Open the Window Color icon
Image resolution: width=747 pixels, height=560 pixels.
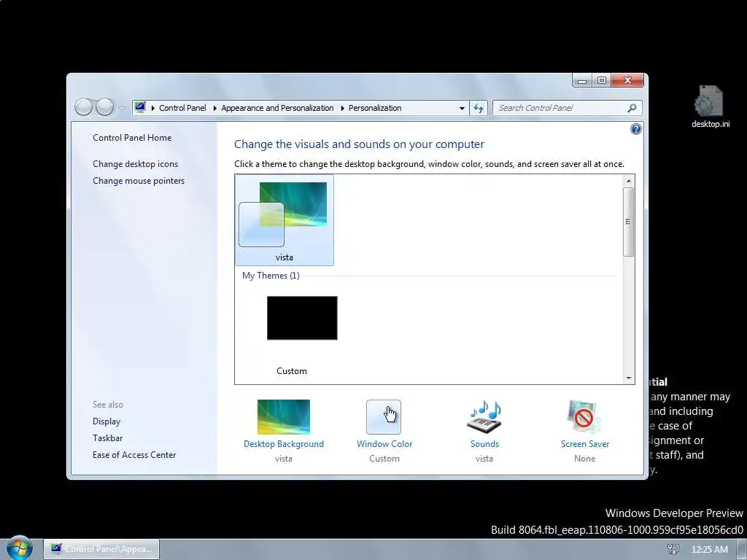[384, 416]
